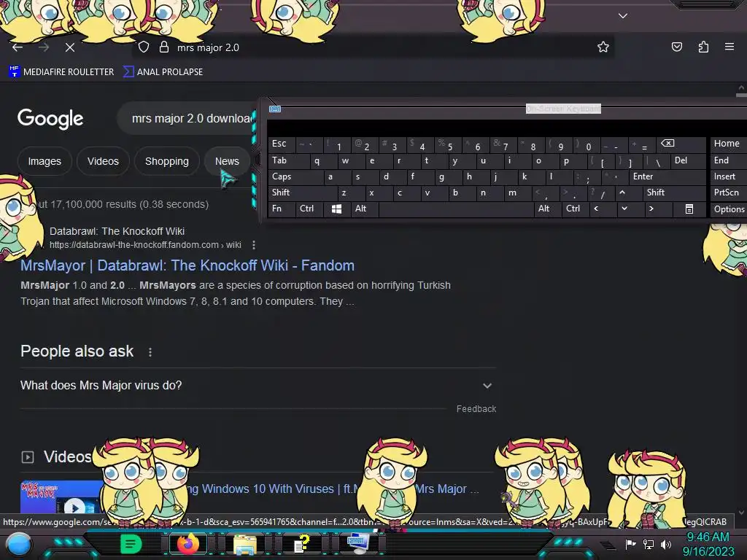Click the forward navigation arrow
The image size is (747, 560).
[44, 47]
